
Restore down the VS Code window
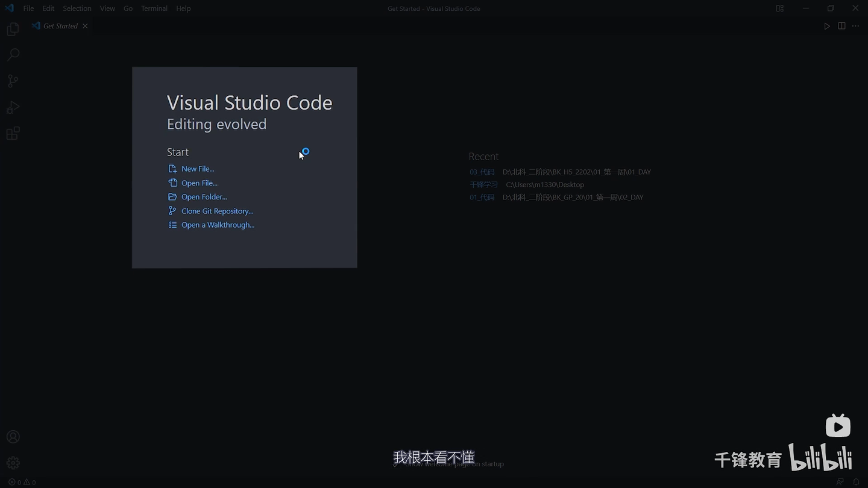pos(831,8)
